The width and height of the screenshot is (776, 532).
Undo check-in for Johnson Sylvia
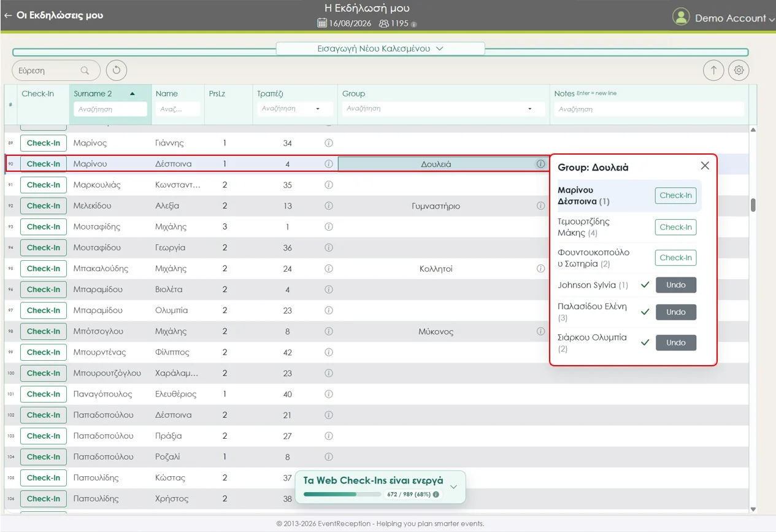click(x=675, y=285)
